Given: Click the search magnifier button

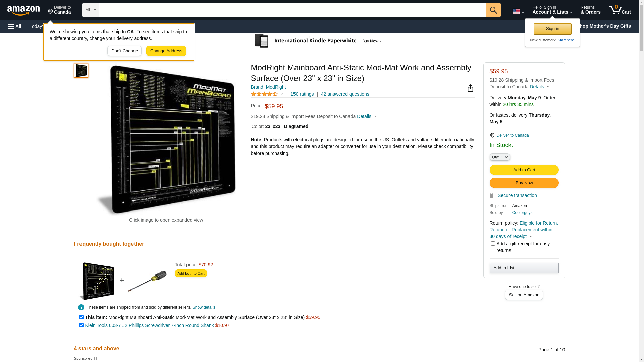Looking at the screenshot, I should coord(493,10).
